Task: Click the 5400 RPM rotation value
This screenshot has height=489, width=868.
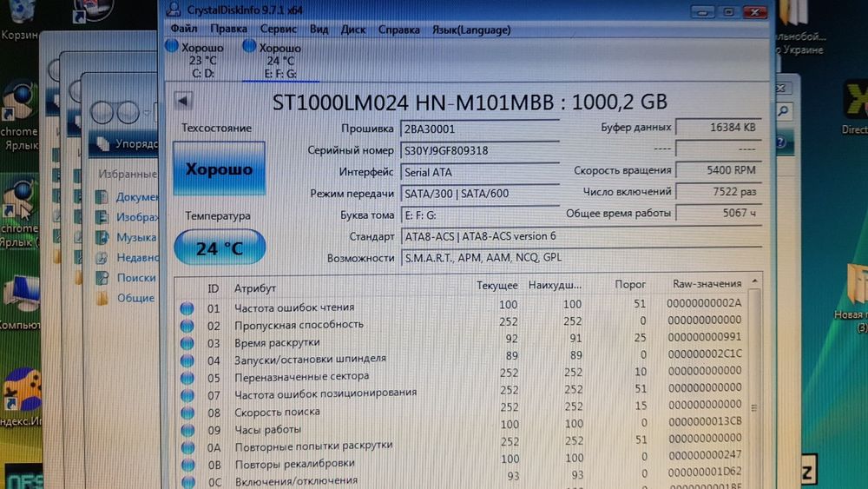Action: pyautogui.click(x=719, y=170)
